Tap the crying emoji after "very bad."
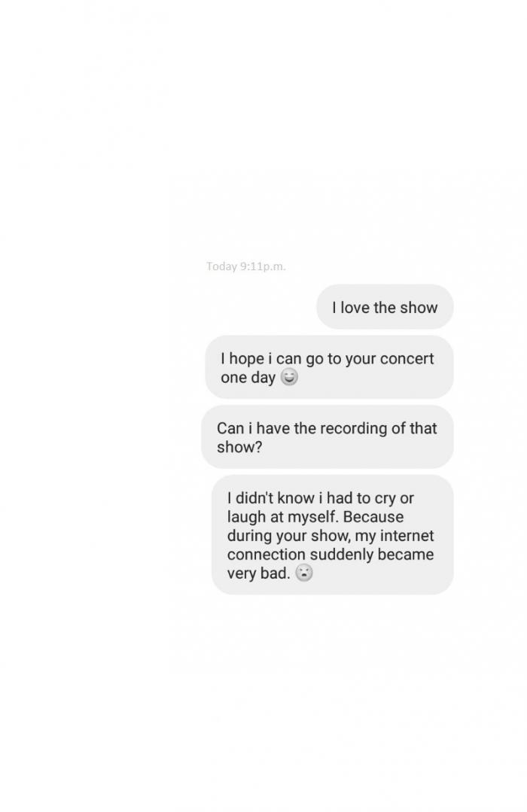 [304, 573]
